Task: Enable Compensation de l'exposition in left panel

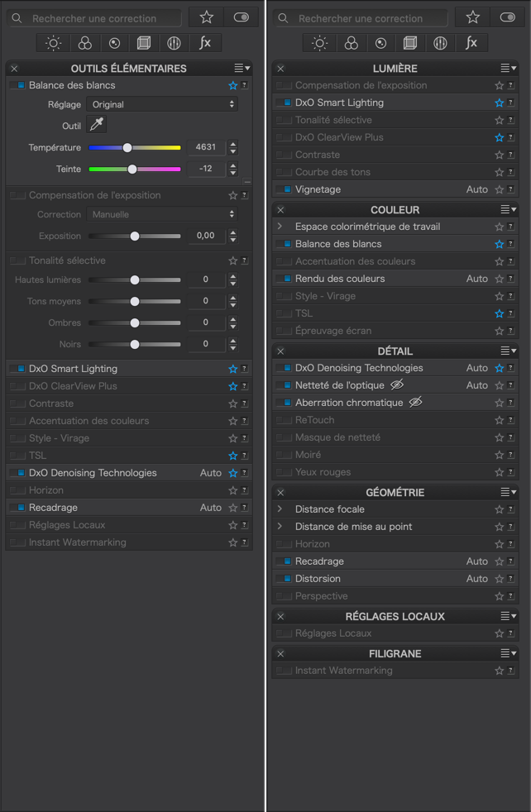Action: click(17, 196)
